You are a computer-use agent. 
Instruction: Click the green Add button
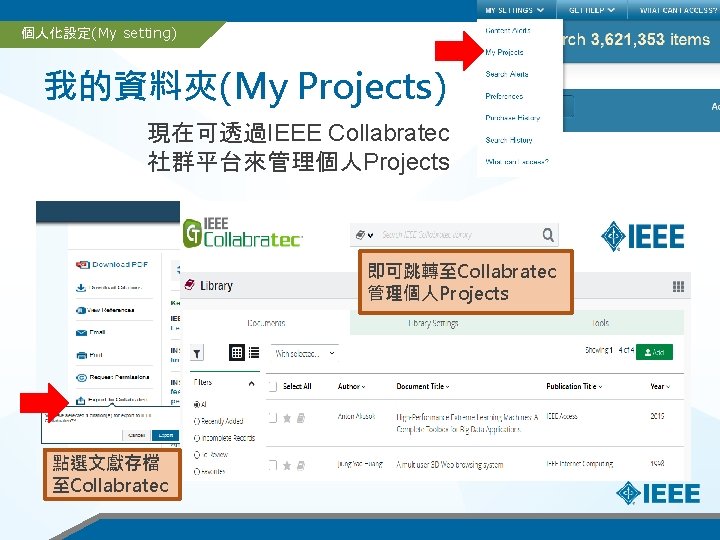[x=654, y=352]
